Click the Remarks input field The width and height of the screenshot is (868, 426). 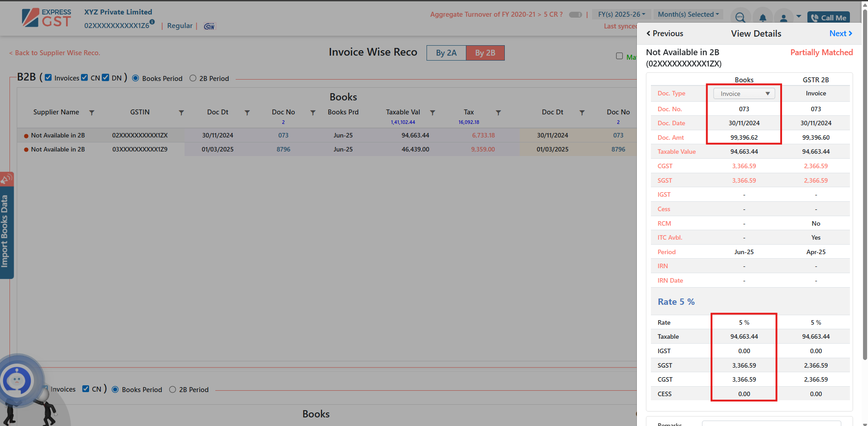pyautogui.click(x=772, y=423)
